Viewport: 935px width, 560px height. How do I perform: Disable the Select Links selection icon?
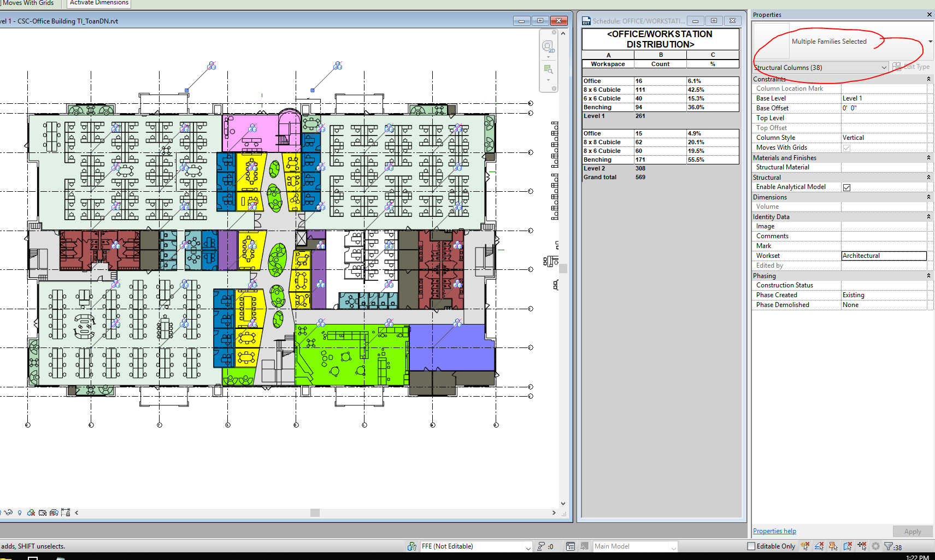point(805,546)
